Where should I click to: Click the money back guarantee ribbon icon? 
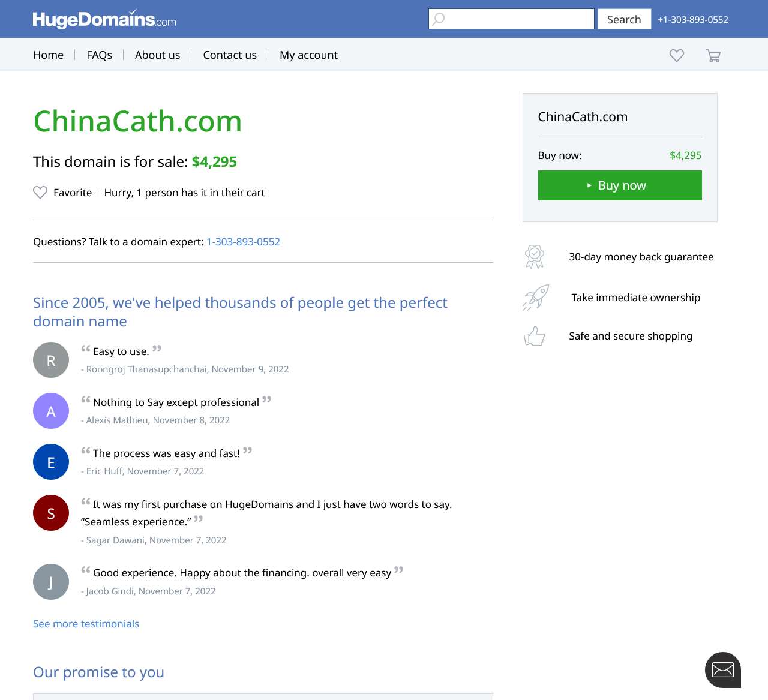535,257
